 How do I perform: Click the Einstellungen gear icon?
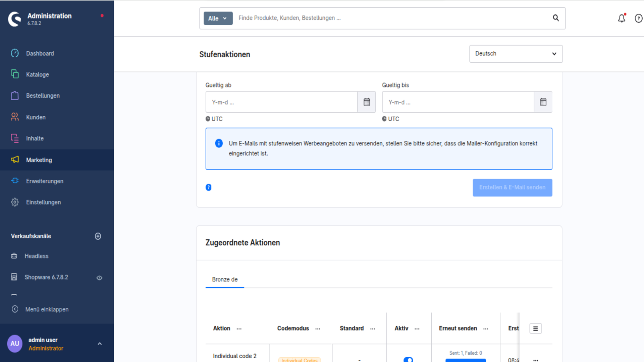coord(15,202)
